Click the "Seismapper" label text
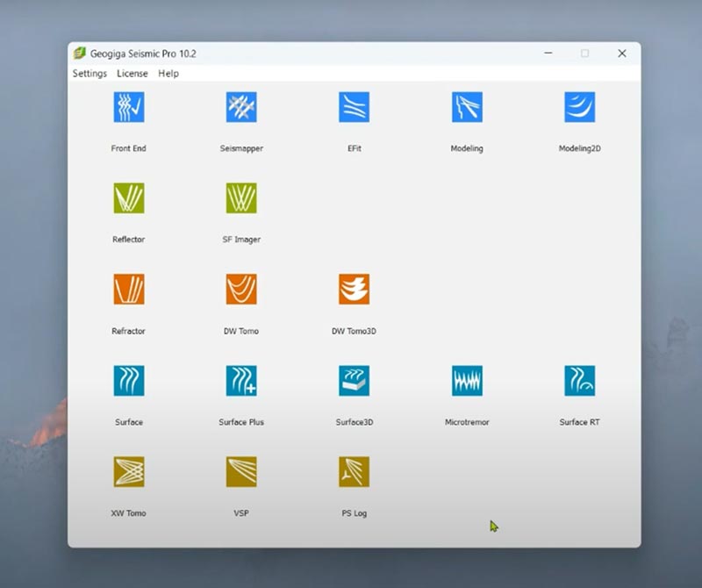Viewport: 702px width, 588px height. coord(241,148)
